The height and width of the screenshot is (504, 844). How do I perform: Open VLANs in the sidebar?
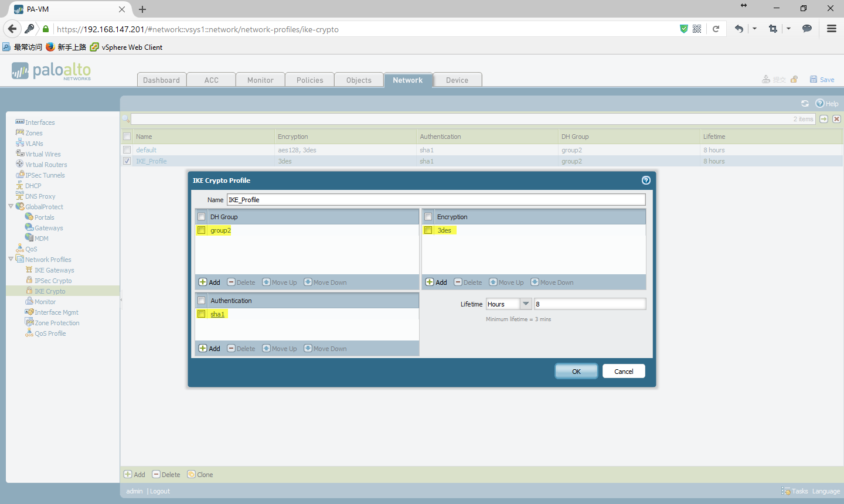click(34, 144)
